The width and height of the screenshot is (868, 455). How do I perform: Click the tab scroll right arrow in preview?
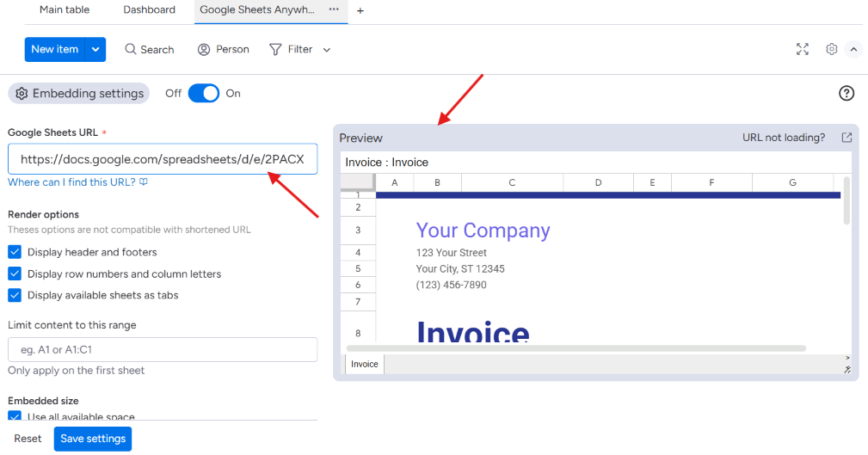coord(847,358)
